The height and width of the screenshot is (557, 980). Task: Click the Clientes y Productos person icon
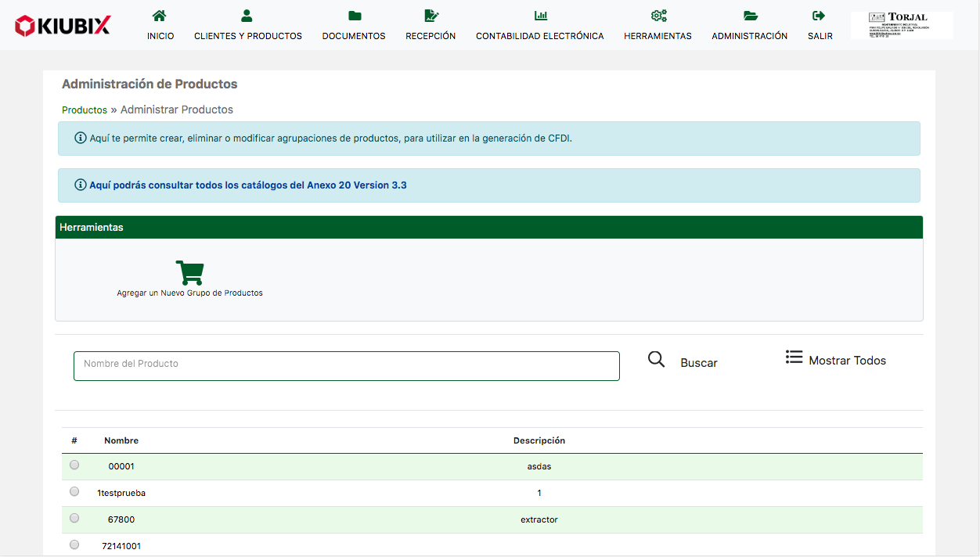(247, 16)
